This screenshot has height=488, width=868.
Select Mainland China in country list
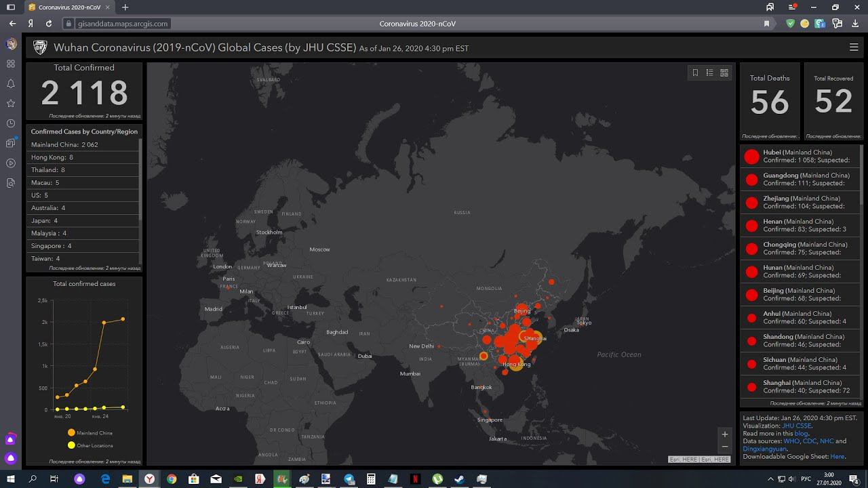click(x=83, y=144)
